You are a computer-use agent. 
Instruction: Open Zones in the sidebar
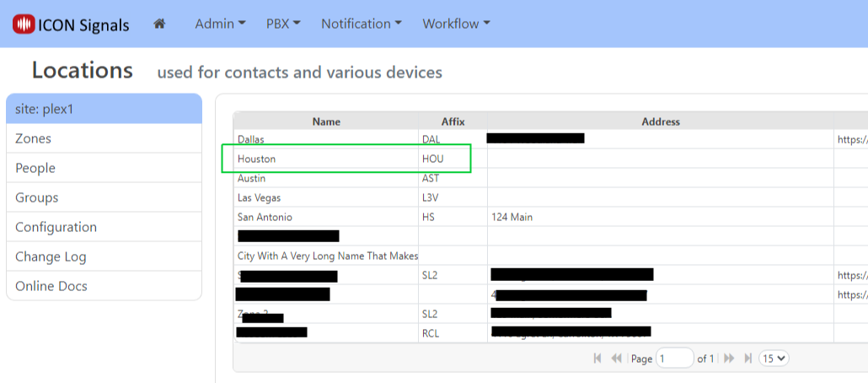pyautogui.click(x=104, y=138)
